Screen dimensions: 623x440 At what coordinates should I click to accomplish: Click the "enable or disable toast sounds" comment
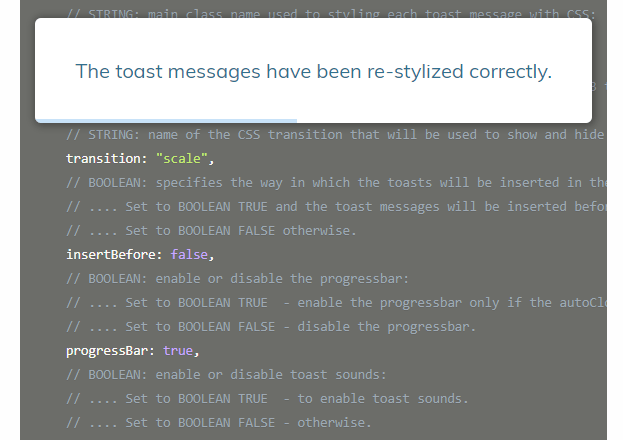pos(226,374)
